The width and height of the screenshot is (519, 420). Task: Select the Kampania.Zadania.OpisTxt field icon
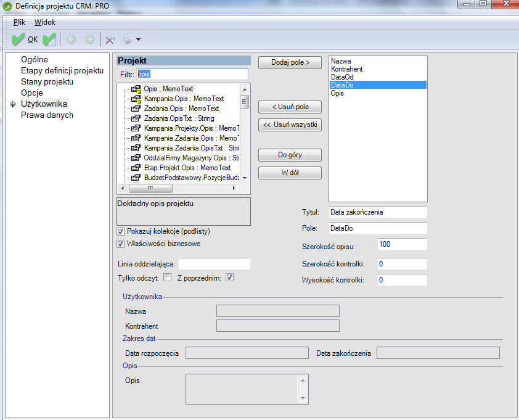136,148
